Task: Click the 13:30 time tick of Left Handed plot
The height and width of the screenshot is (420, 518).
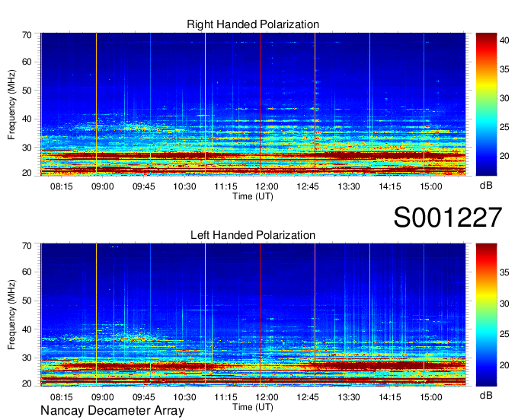Action: pos(349,397)
